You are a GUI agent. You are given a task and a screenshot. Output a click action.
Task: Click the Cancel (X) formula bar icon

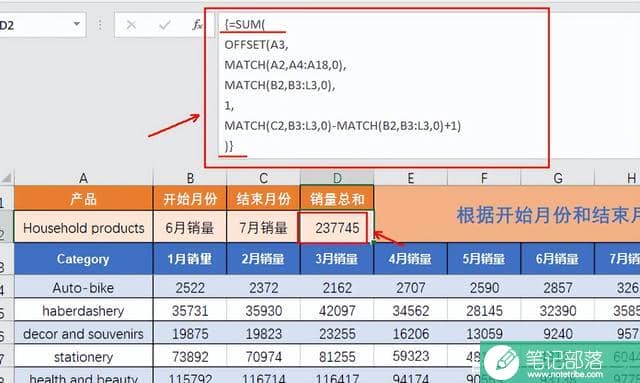coord(131,25)
